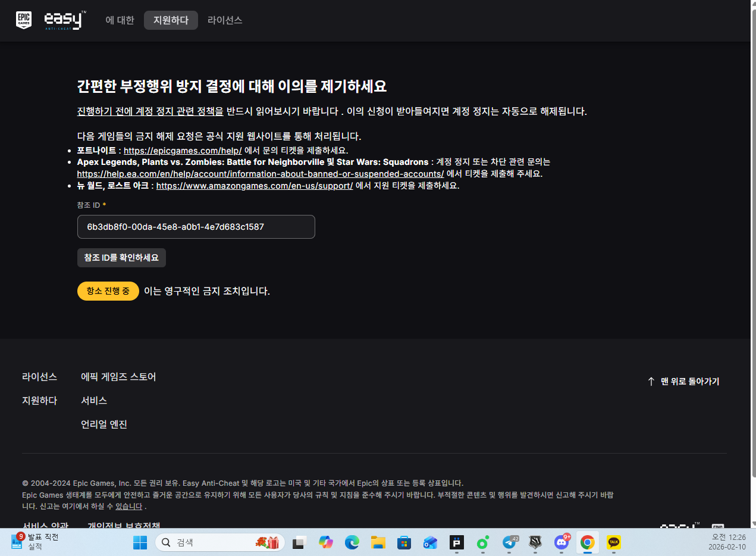Open the amazongames.com support link
The width and height of the screenshot is (756, 556).
point(255,186)
